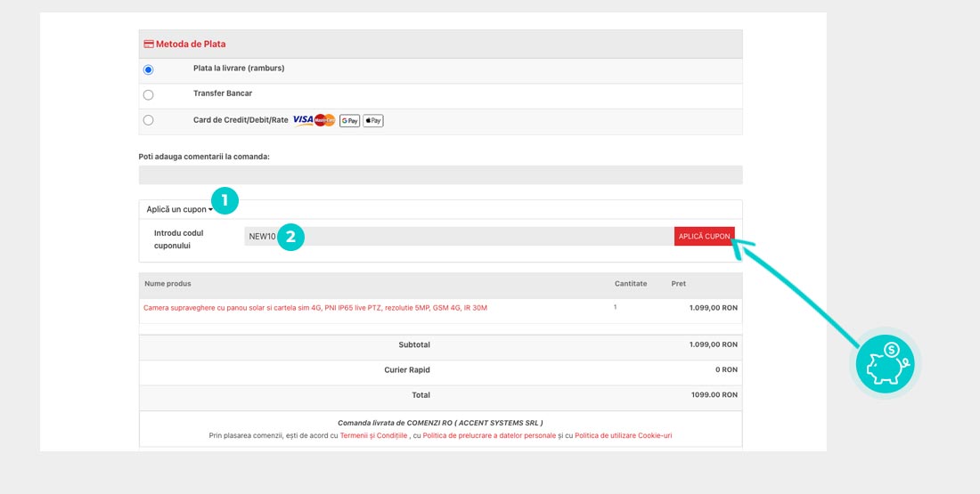This screenshot has height=494, width=980.
Task: Select Card de Credit/Debit/Rate radio button
Action: coord(148,120)
